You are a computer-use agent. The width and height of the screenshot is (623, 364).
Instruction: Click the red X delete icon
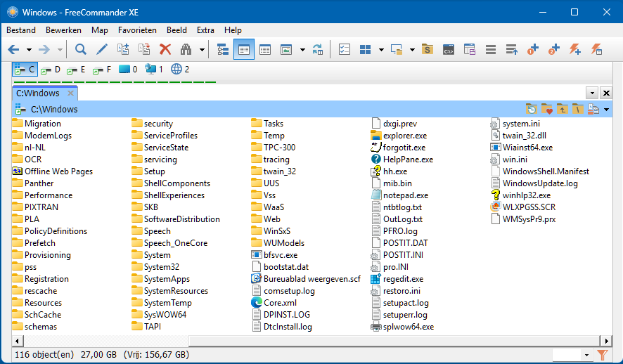click(165, 50)
